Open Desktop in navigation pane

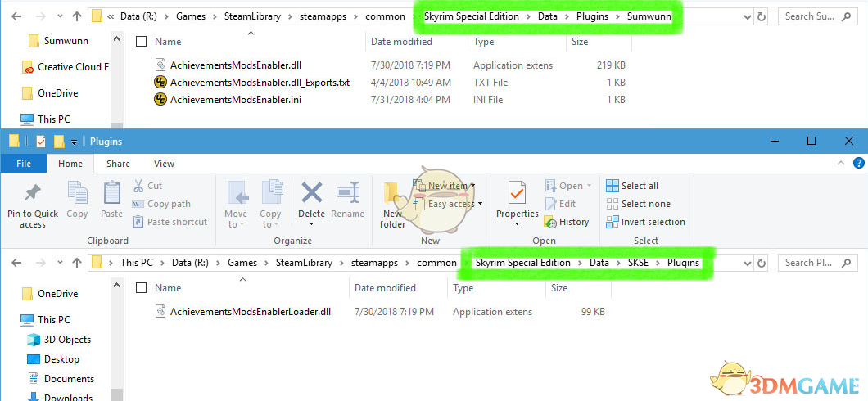point(53,359)
